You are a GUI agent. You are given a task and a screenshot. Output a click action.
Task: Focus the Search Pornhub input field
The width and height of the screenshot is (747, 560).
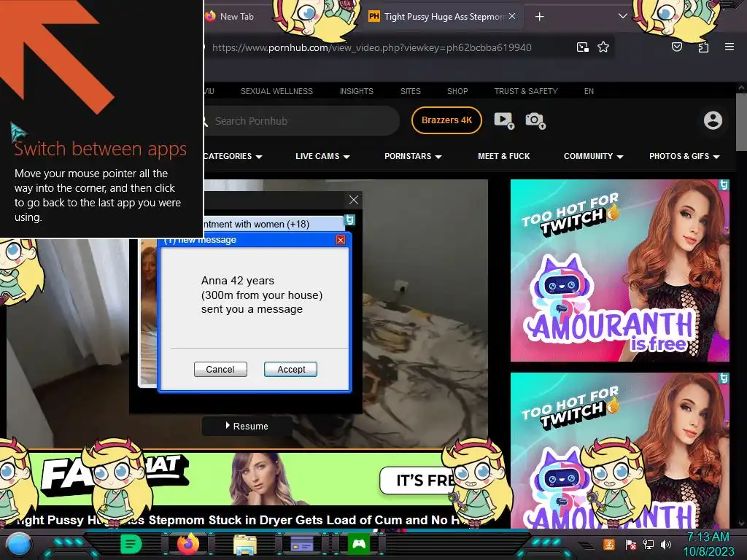coord(302,121)
